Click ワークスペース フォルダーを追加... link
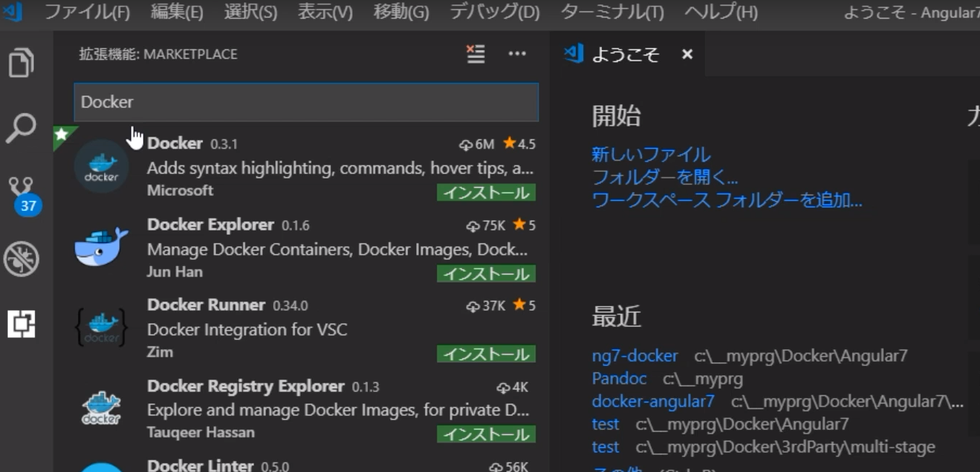This screenshot has height=472, width=980. (727, 200)
